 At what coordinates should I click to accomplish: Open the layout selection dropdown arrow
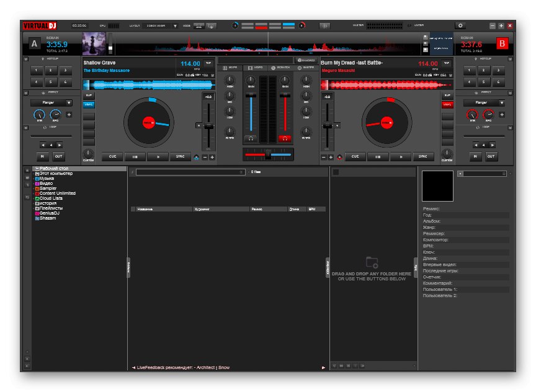click(175, 26)
